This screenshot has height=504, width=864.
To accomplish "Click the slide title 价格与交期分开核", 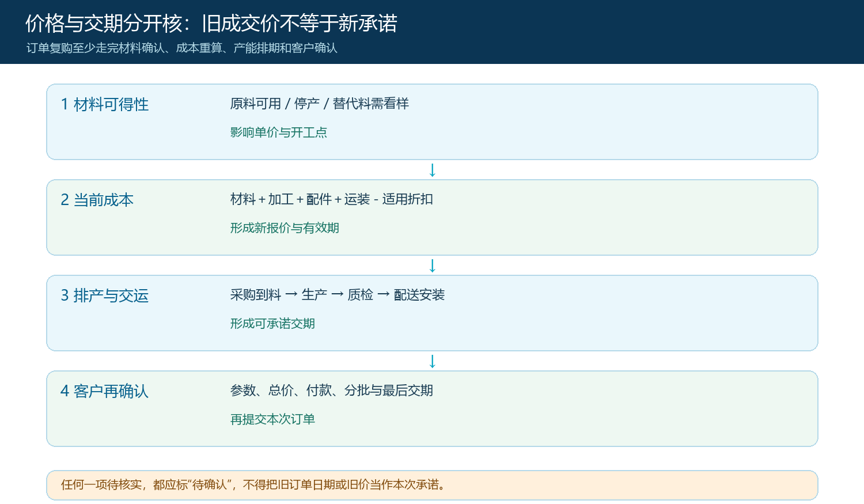I will click(x=211, y=24).
